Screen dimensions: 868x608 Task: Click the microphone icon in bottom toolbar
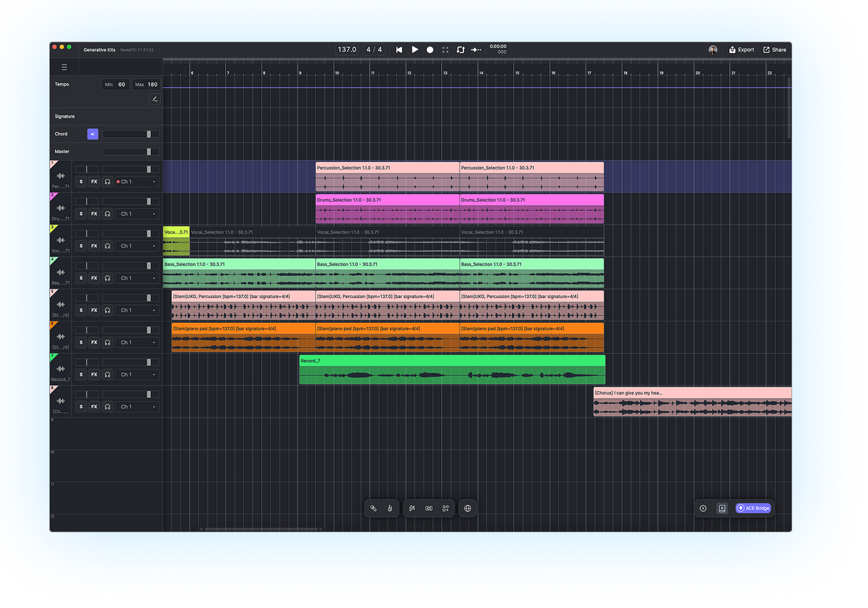390,508
